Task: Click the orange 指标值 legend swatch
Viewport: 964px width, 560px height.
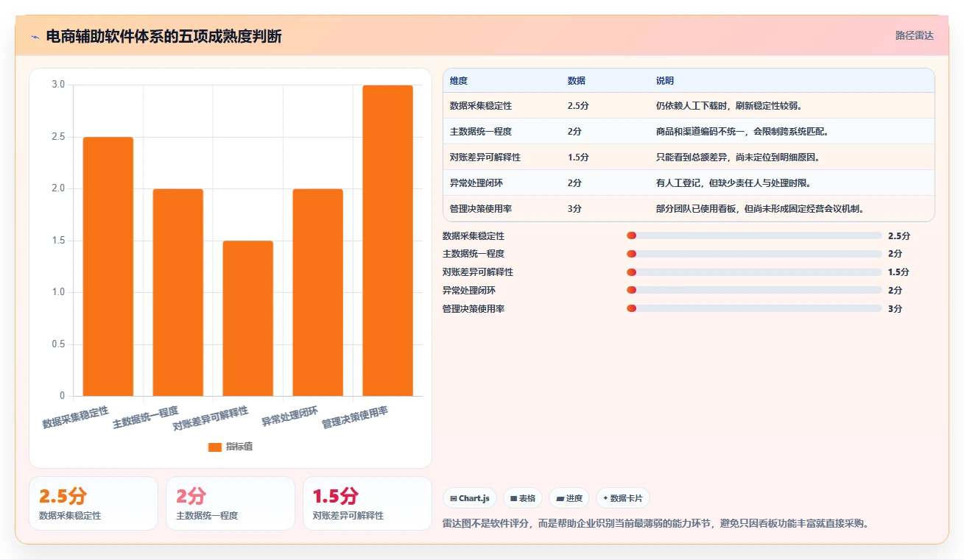Action: point(215,447)
